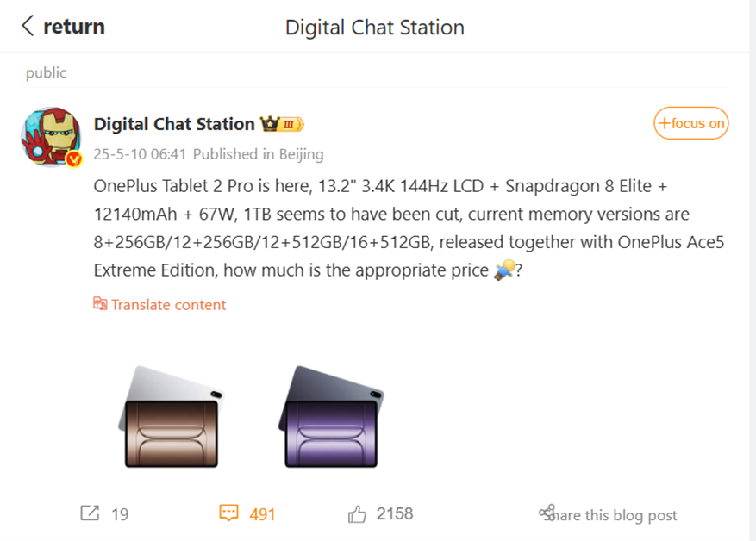
Task: Click Share this blog post text
Action: [x=615, y=515]
